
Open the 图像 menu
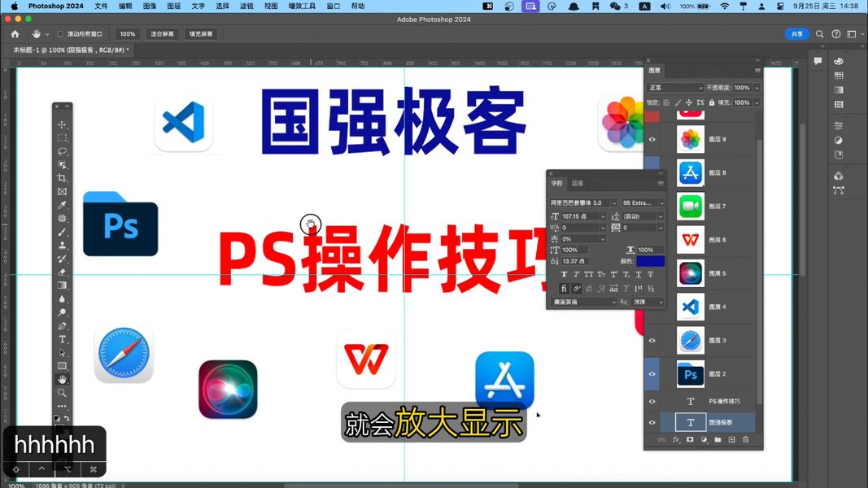[150, 6]
